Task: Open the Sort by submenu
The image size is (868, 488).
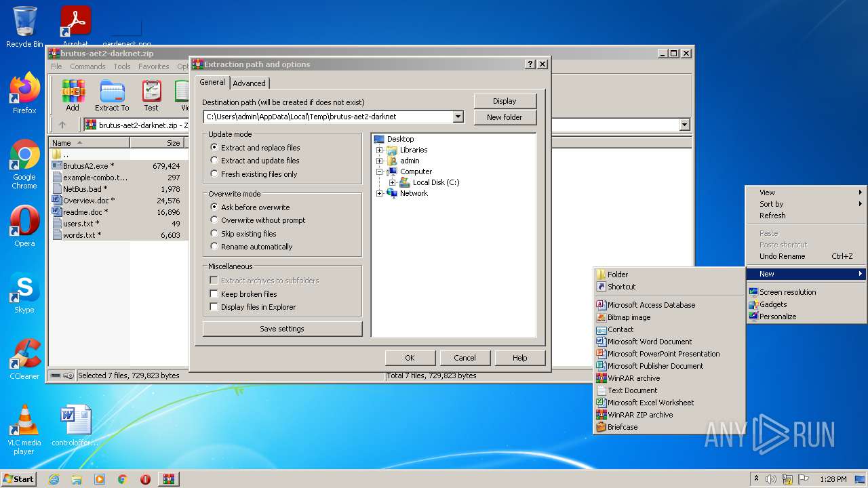Action: [x=806, y=204]
